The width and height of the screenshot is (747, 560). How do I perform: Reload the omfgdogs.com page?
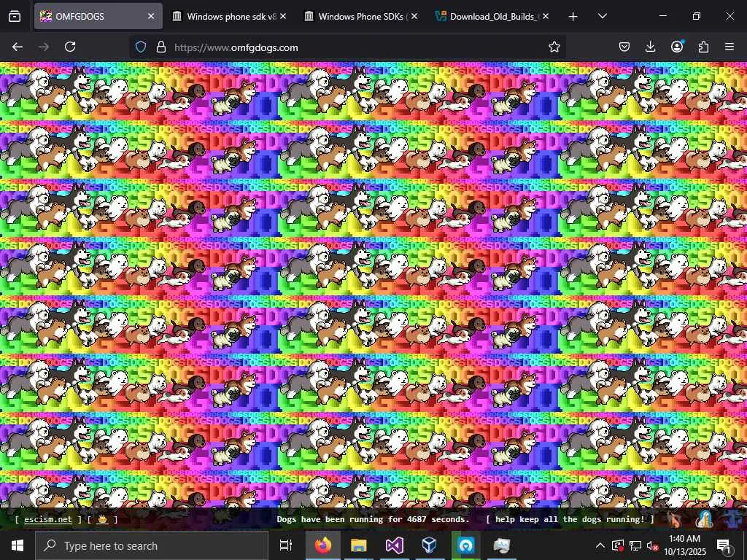pyautogui.click(x=70, y=47)
